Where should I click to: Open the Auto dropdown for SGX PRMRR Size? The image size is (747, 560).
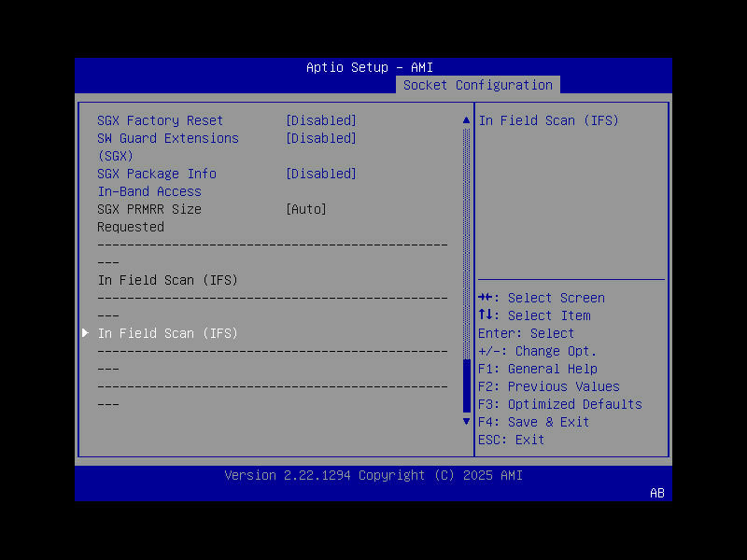(304, 209)
